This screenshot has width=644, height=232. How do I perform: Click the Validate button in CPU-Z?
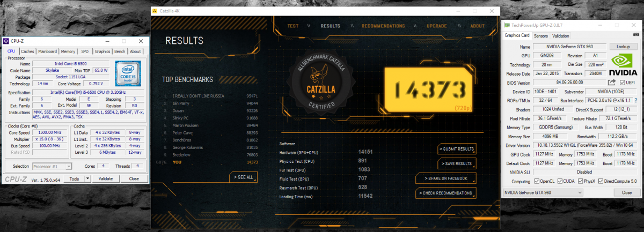pos(106,179)
